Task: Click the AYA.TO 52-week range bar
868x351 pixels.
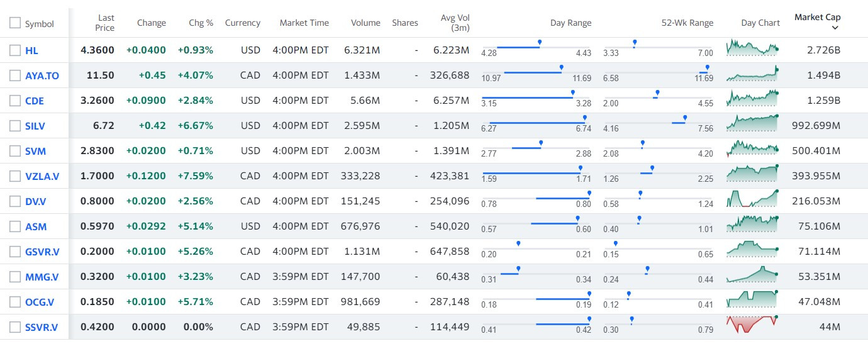Action: (x=658, y=73)
